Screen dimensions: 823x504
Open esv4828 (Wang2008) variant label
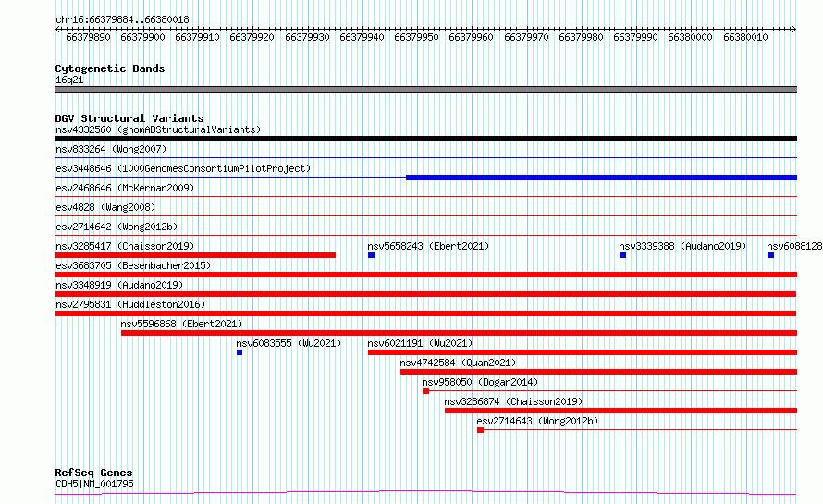click(105, 207)
